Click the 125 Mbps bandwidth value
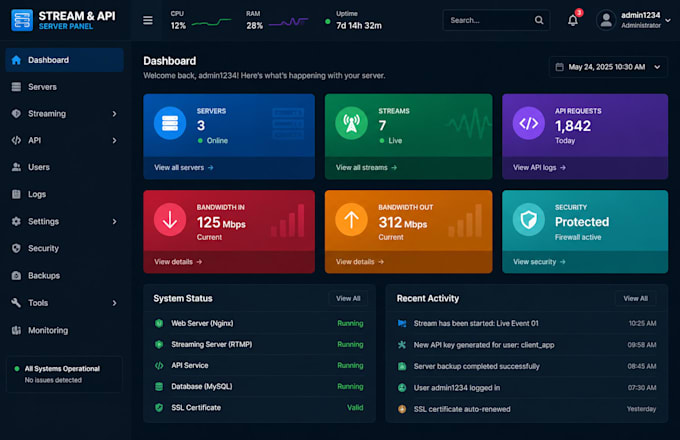 point(221,223)
